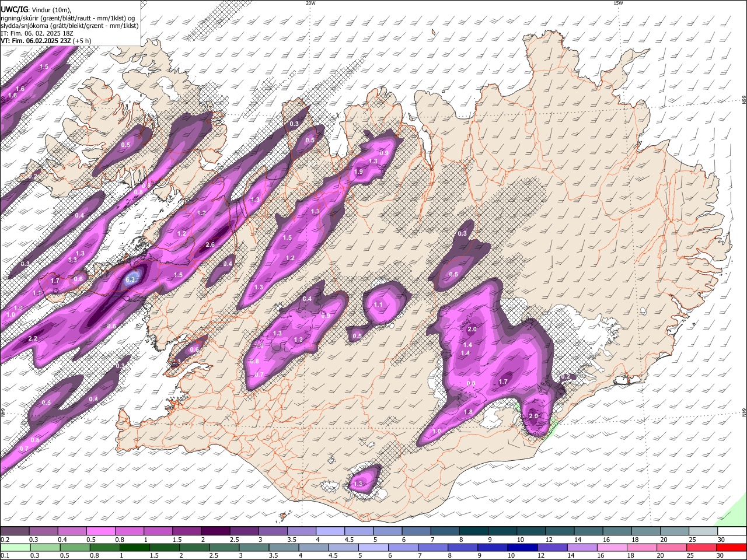This screenshot has width=747, height=560.
Task: Click top legend lavender swatch between 4 and 4.5
Action: click(329, 531)
